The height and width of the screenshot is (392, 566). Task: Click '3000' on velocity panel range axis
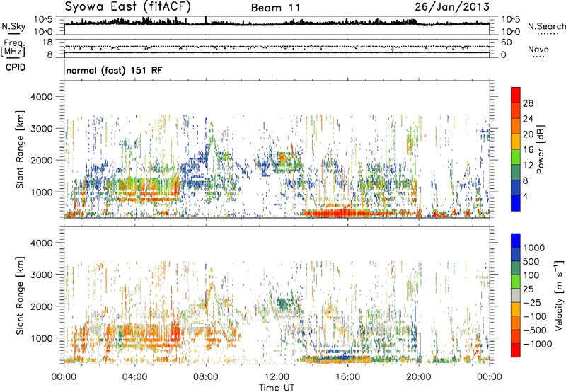coord(41,275)
